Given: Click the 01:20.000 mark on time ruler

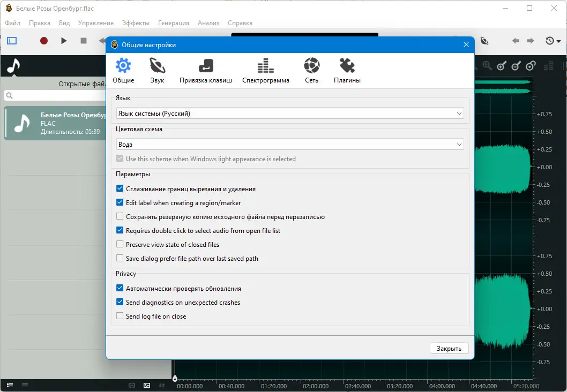Looking at the screenshot, I should coord(274,386).
